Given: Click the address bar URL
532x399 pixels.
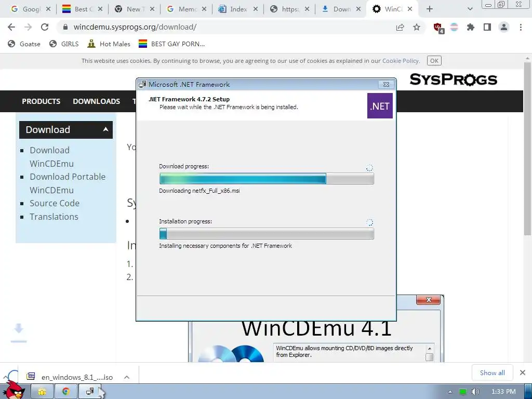Looking at the screenshot, I should click(135, 27).
